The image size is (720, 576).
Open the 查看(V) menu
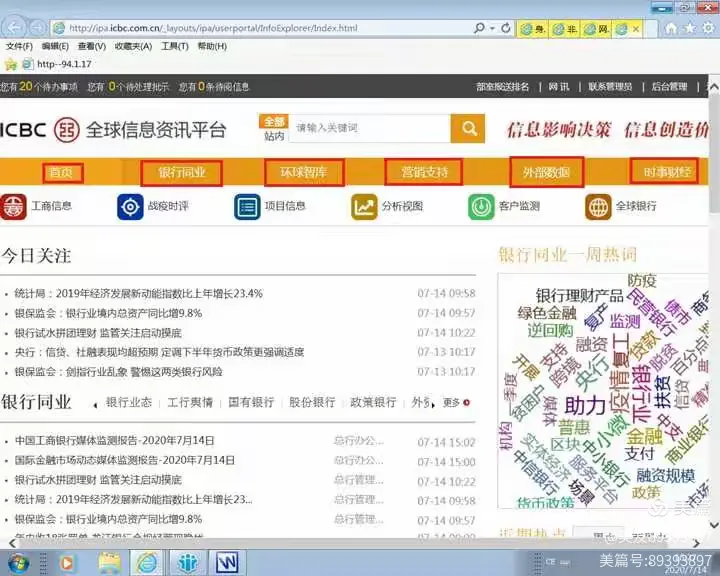[92, 46]
